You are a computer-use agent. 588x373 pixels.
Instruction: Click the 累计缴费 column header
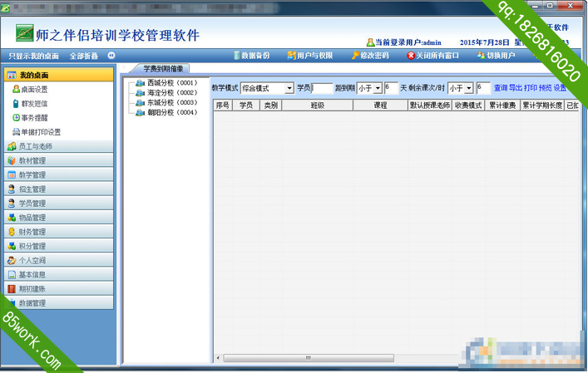[502, 106]
